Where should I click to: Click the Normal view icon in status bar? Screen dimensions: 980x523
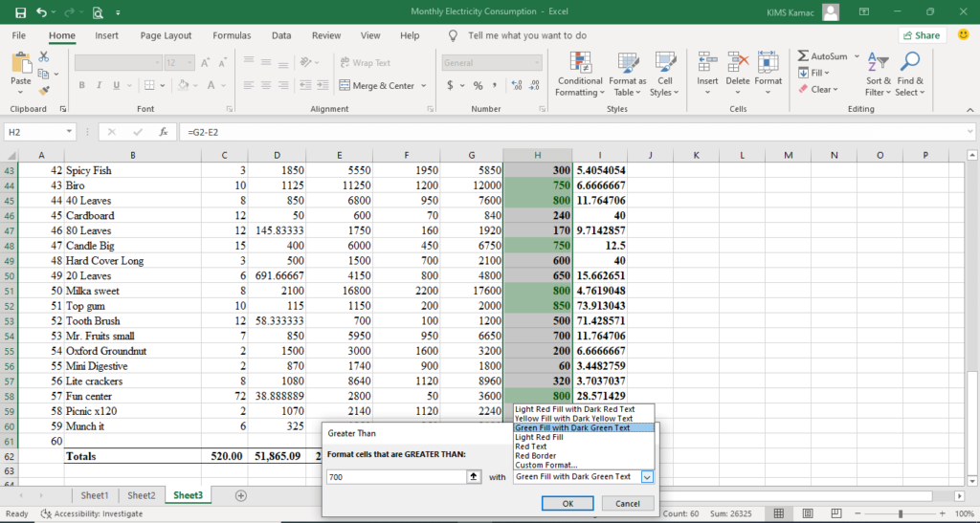point(779,513)
